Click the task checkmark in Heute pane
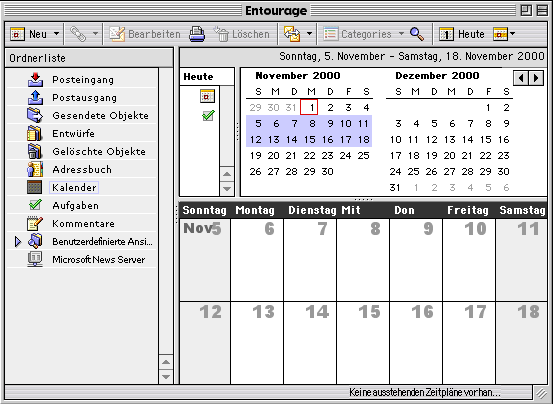 coord(208,116)
